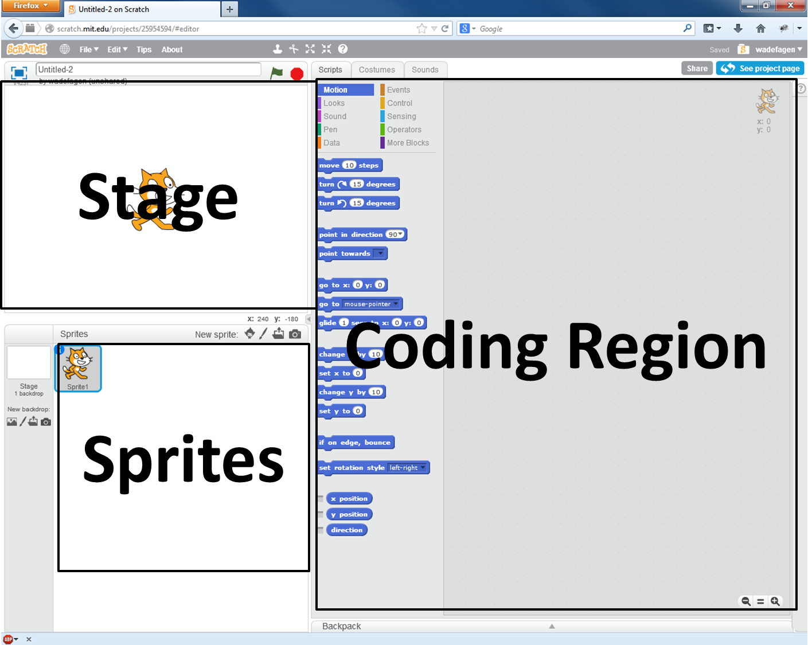Zoom out on the scripts area
This screenshot has width=812, height=645.
(x=745, y=601)
